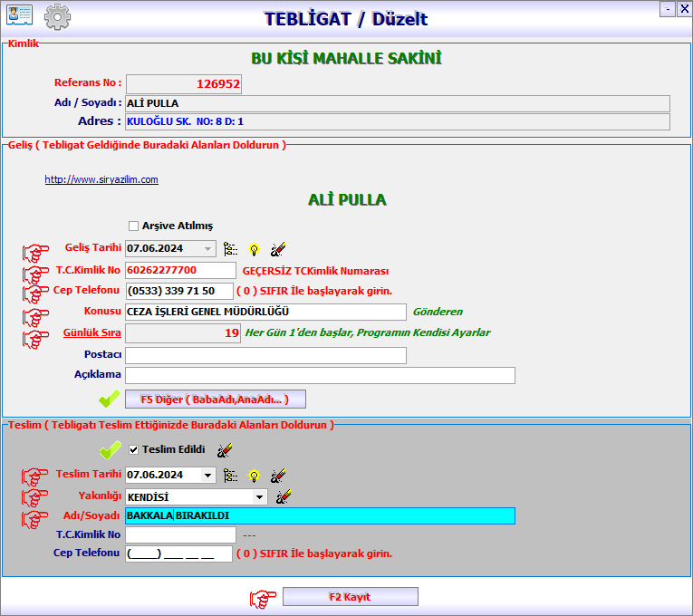Click the eraser icon next to Teslim Edildi
The width and height of the screenshot is (693, 616).
pos(225,449)
